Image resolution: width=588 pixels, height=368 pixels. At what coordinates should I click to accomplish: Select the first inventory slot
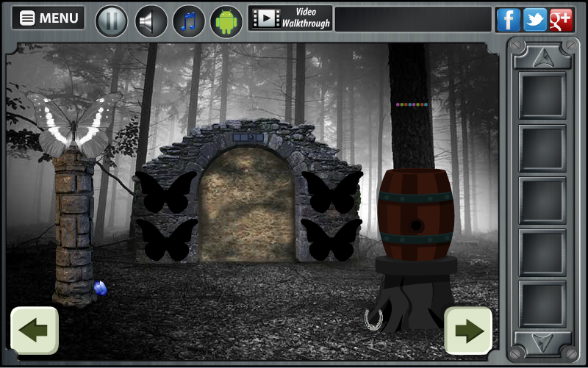[x=542, y=95]
